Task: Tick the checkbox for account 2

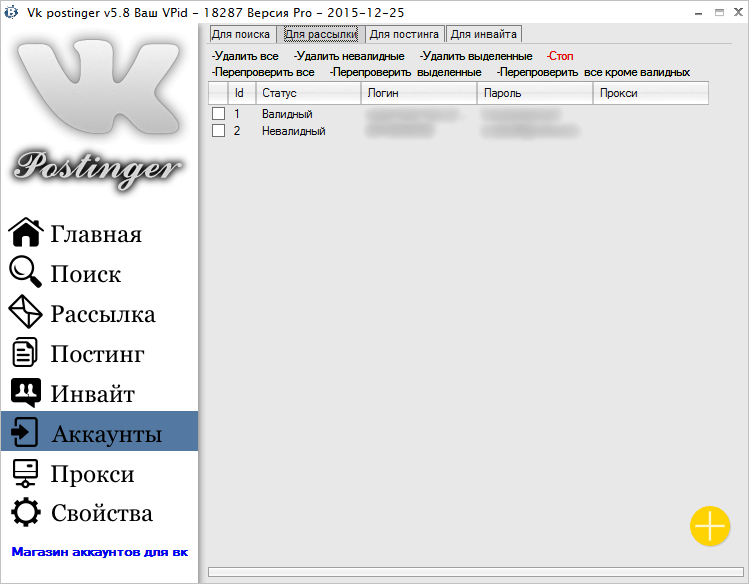Action: coord(218,130)
